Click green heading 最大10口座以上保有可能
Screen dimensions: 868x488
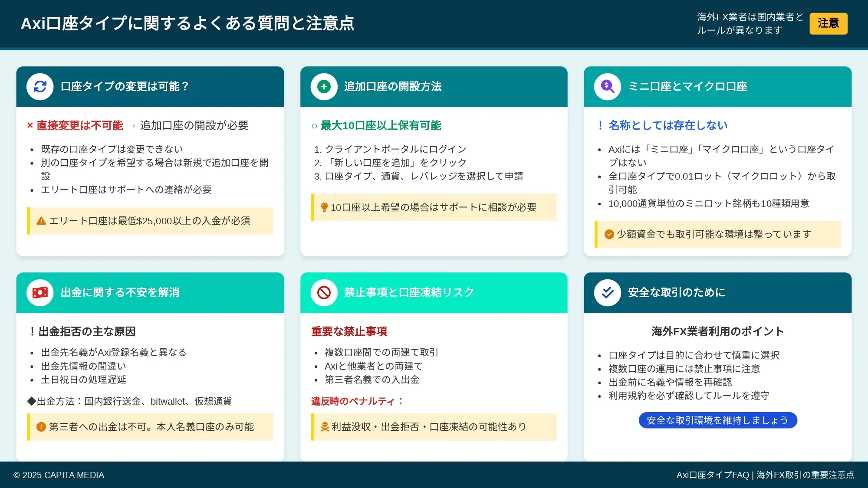pyautogui.click(x=381, y=125)
